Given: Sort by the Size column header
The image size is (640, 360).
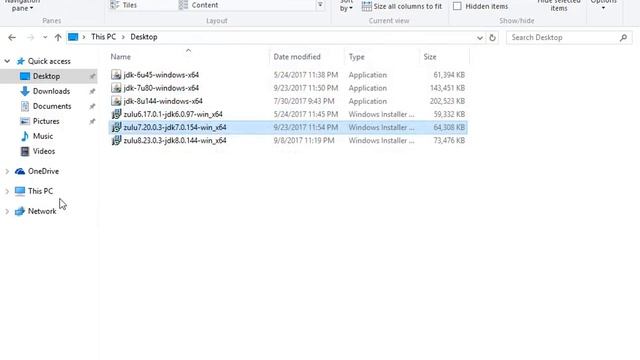Looking at the screenshot, I should click(x=430, y=57).
